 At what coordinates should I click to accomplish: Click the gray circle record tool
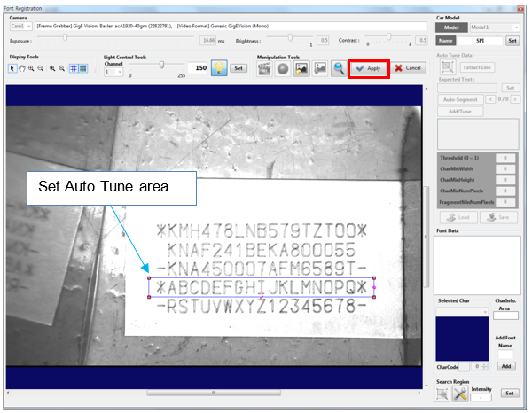point(282,68)
